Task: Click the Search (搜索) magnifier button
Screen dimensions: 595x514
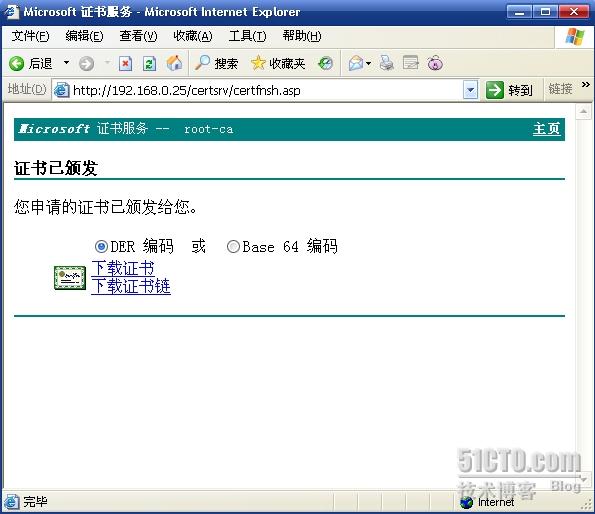Action: click(216, 63)
